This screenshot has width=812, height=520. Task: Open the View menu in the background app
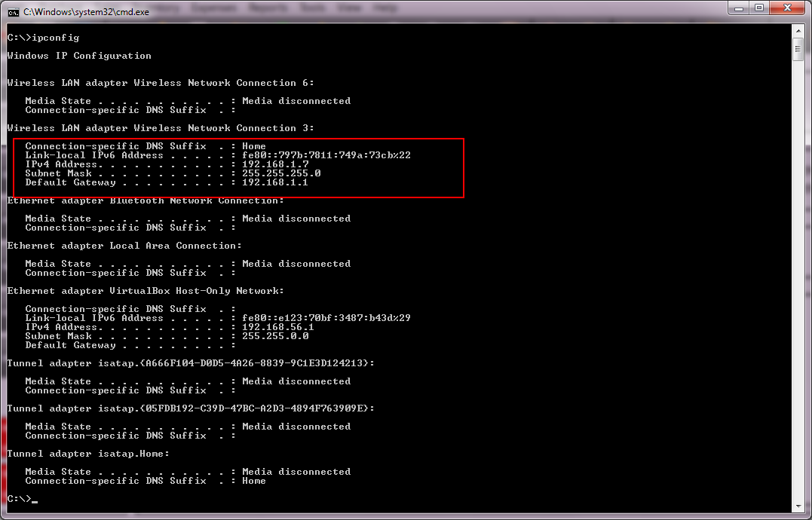tap(349, 8)
